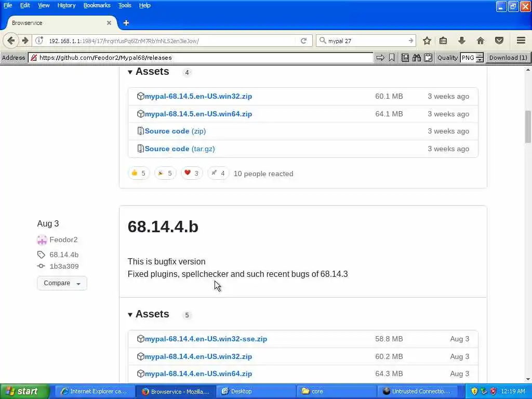Bookmark this page with the star icon
Screen dimensions: 532x399
pyautogui.click(x=427, y=41)
